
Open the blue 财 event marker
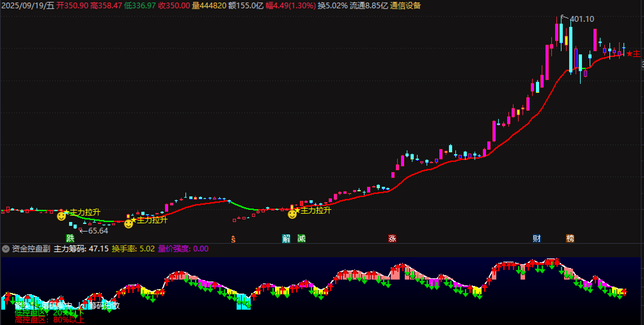pyautogui.click(x=537, y=238)
